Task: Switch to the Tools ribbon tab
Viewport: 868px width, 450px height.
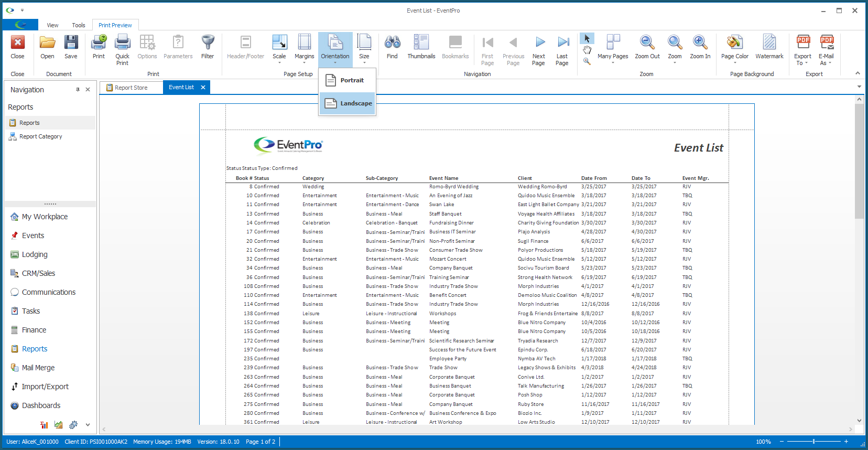Action: click(79, 25)
